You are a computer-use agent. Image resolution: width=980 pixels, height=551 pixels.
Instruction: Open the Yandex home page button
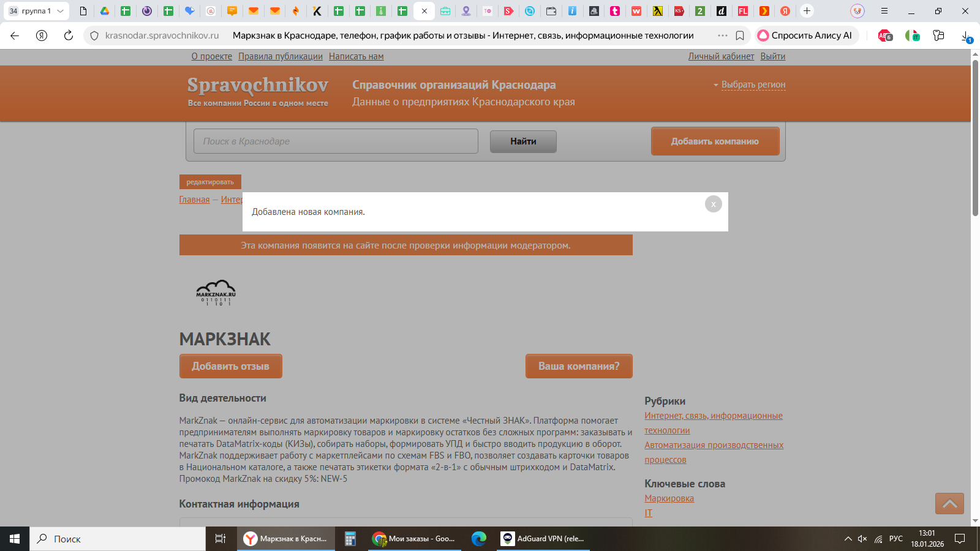pyautogui.click(x=42, y=36)
